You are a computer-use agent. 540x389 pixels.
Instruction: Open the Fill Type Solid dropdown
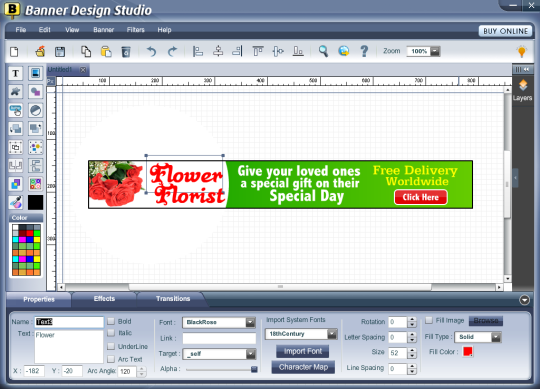(496, 337)
